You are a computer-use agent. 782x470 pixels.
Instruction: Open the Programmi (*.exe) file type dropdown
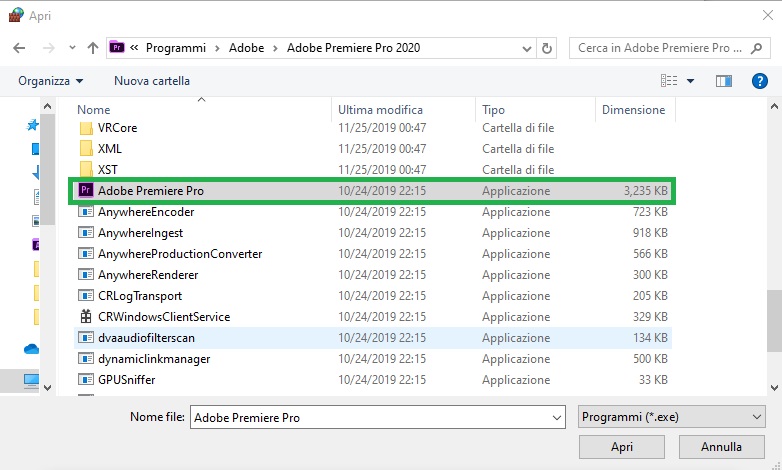click(x=672, y=417)
